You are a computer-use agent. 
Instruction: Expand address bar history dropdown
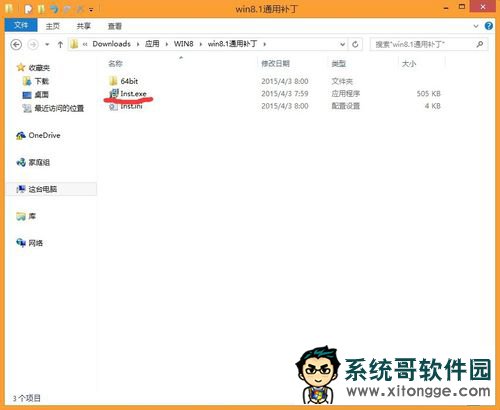tap(342, 44)
